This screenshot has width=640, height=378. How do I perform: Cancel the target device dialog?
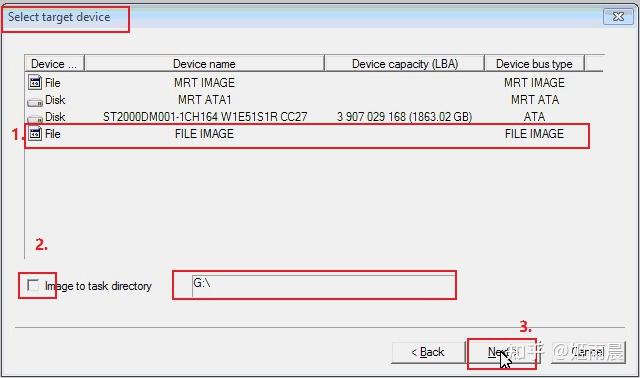(x=588, y=352)
